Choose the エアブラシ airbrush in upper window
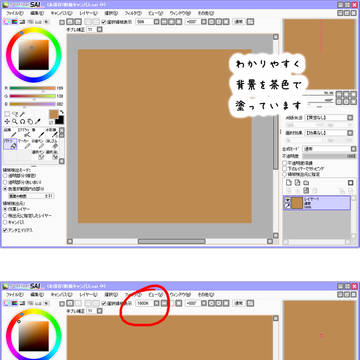360x360 pixels. [24, 132]
